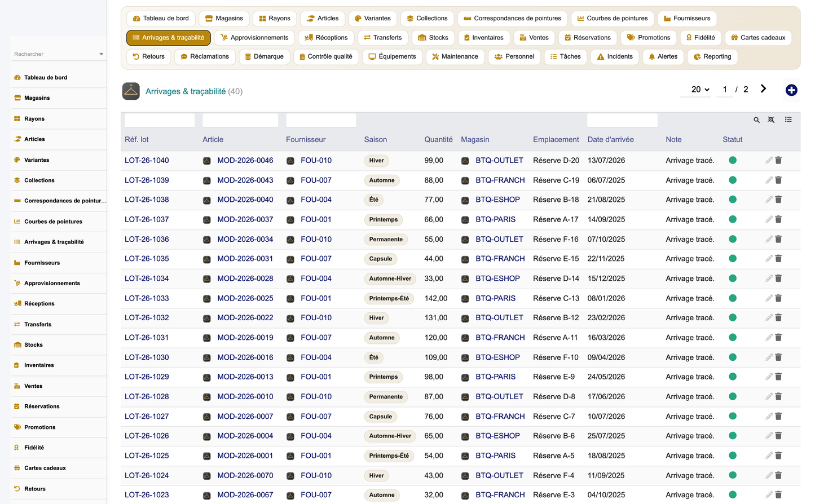Click the green status dot for LOT-26-1036
Image resolution: width=815 pixels, height=504 pixels.
point(733,239)
